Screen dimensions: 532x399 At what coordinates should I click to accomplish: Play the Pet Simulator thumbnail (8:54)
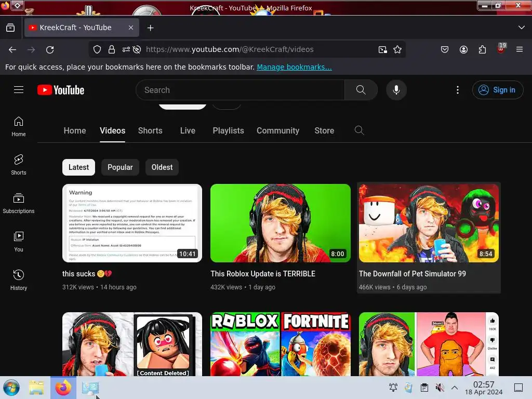pos(429,223)
